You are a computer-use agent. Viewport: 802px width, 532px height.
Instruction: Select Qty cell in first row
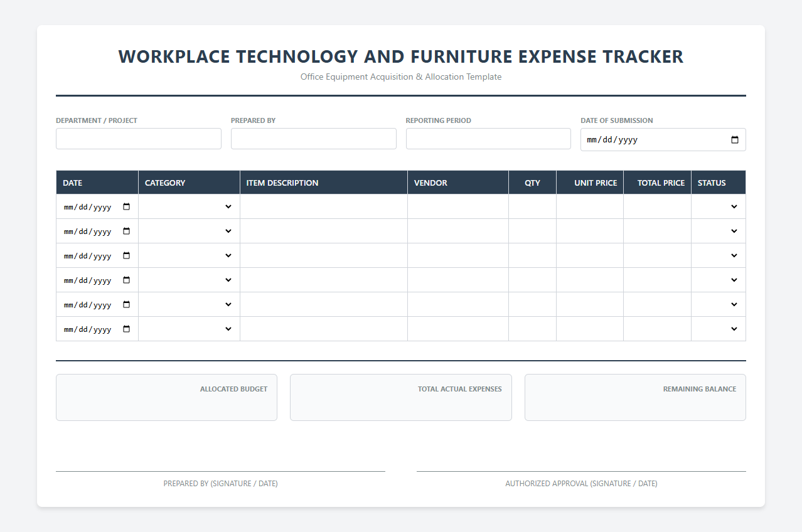coord(532,206)
